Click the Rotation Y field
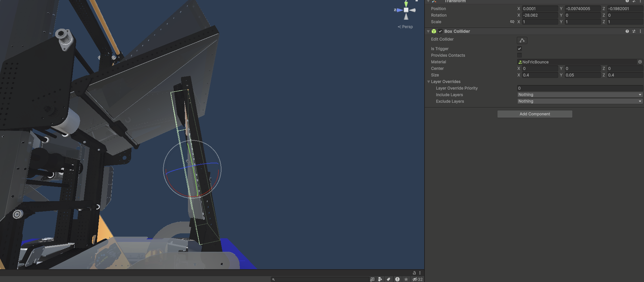The width and height of the screenshot is (644, 282). [582, 15]
